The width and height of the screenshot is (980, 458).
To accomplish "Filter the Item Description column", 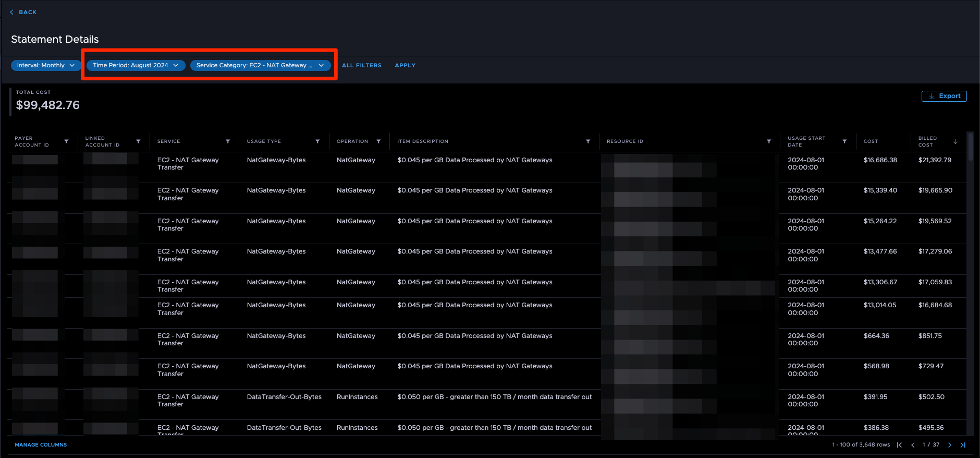I will tap(588, 141).
